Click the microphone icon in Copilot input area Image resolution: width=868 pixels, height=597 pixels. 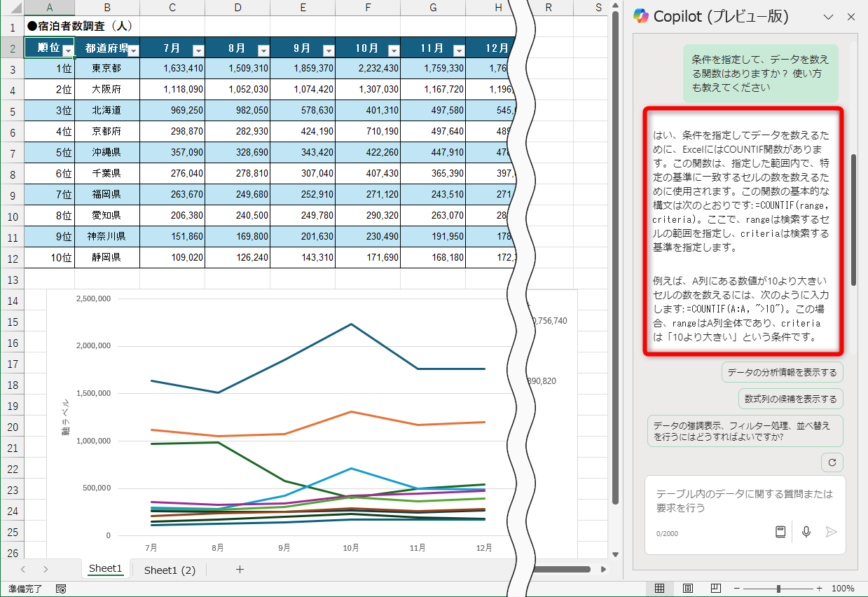tap(806, 532)
